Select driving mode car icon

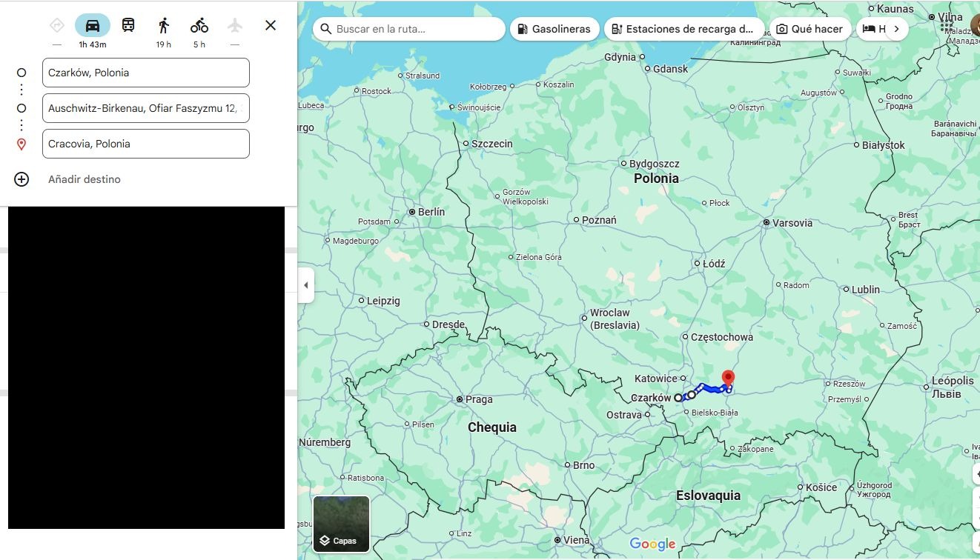click(x=93, y=25)
